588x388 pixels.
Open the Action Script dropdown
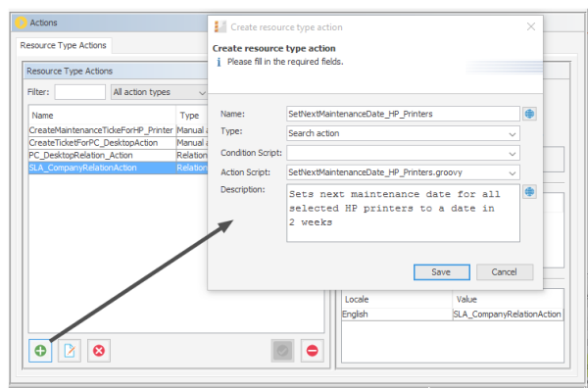pyautogui.click(x=403, y=172)
